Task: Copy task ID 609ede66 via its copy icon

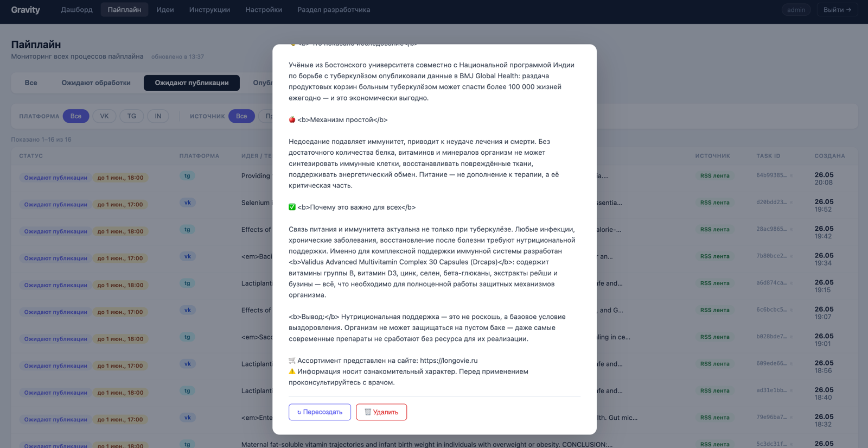Action: point(792,364)
